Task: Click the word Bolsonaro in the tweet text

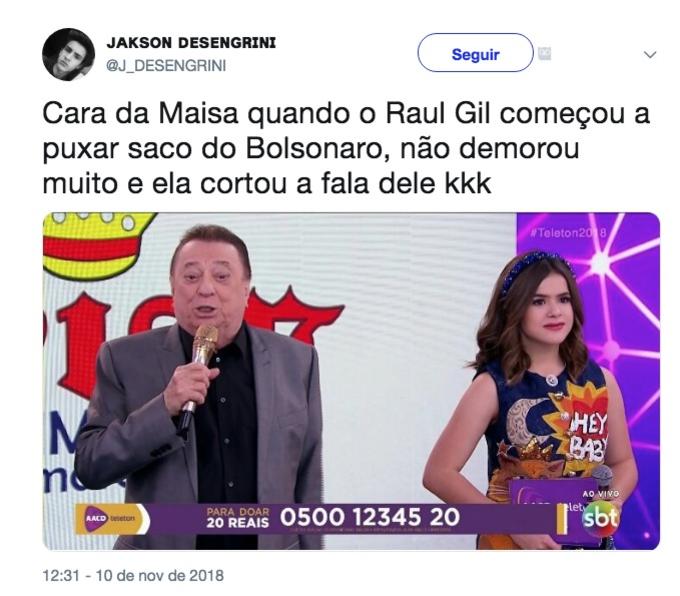Action: (316, 149)
